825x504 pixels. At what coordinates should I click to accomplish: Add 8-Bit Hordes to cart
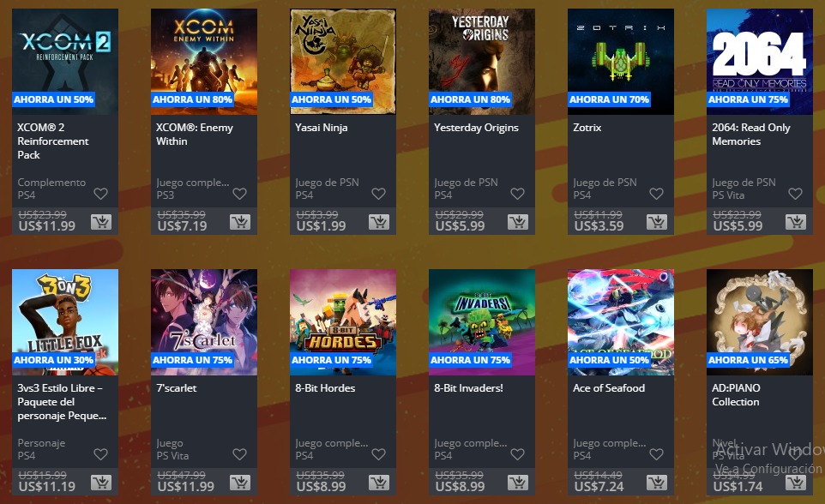tap(378, 483)
